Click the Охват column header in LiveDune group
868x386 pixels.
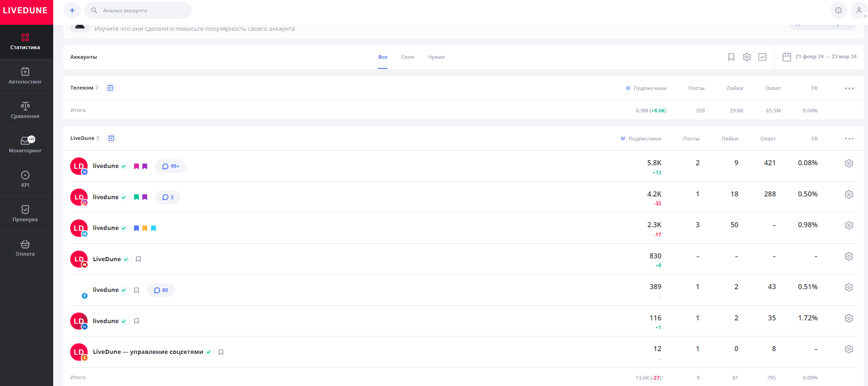click(768, 139)
